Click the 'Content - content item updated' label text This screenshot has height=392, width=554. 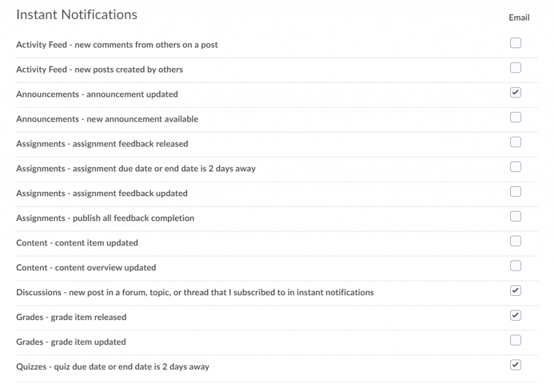tap(77, 242)
